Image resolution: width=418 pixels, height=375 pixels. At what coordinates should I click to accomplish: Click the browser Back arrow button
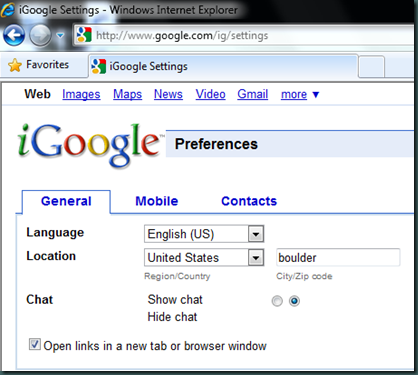pyautogui.click(x=14, y=35)
